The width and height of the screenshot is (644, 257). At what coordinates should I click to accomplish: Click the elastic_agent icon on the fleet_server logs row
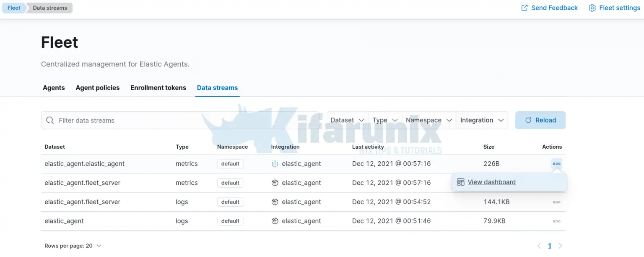(x=275, y=202)
